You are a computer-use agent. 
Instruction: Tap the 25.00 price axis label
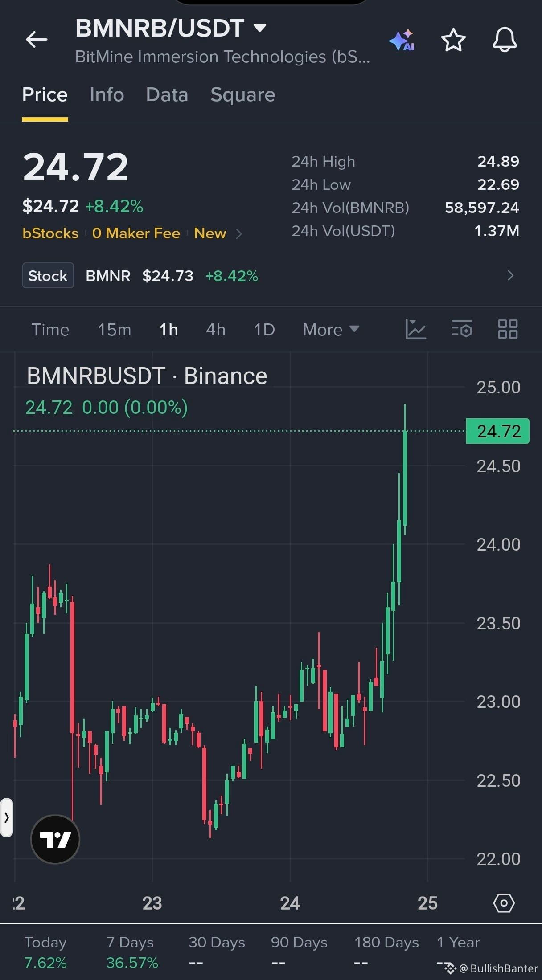(498, 387)
